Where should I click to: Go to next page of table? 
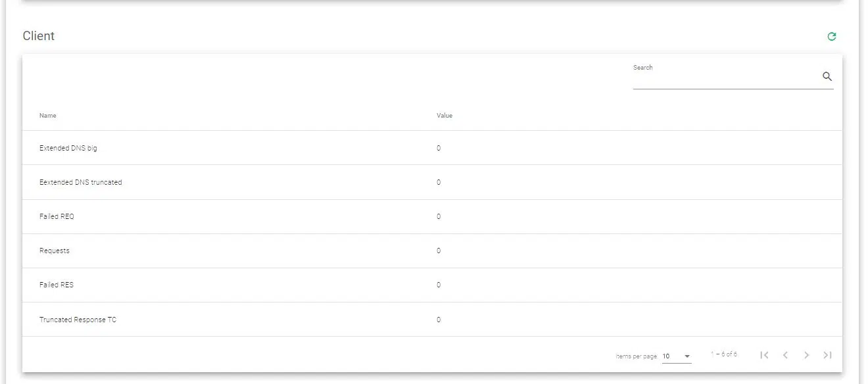click(x=806, y=355)
